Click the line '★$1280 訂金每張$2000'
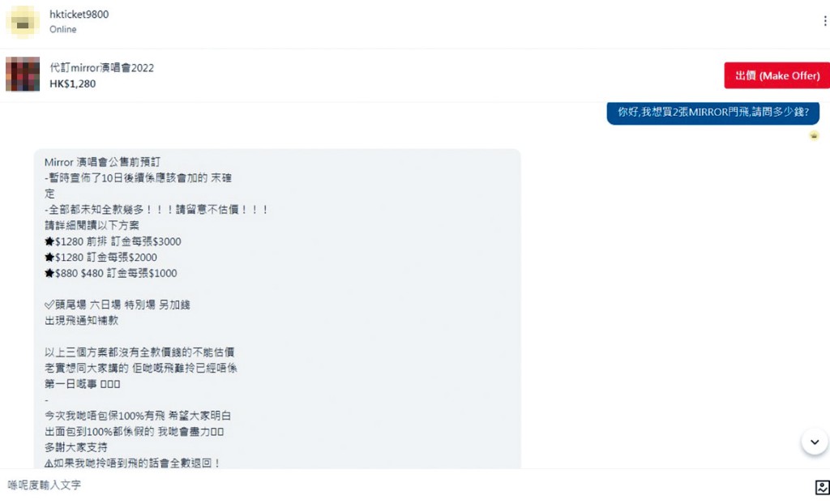Image resolution: width=830 pixels, height=504 pixels. coord(101,258)
